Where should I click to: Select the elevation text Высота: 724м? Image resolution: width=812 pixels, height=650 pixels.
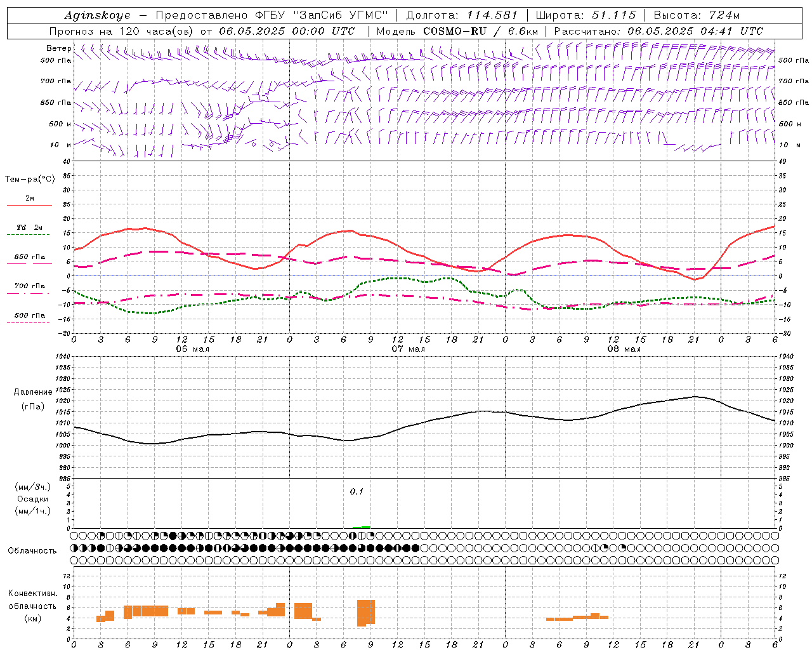pyautogui.click(x=697, y=15)
